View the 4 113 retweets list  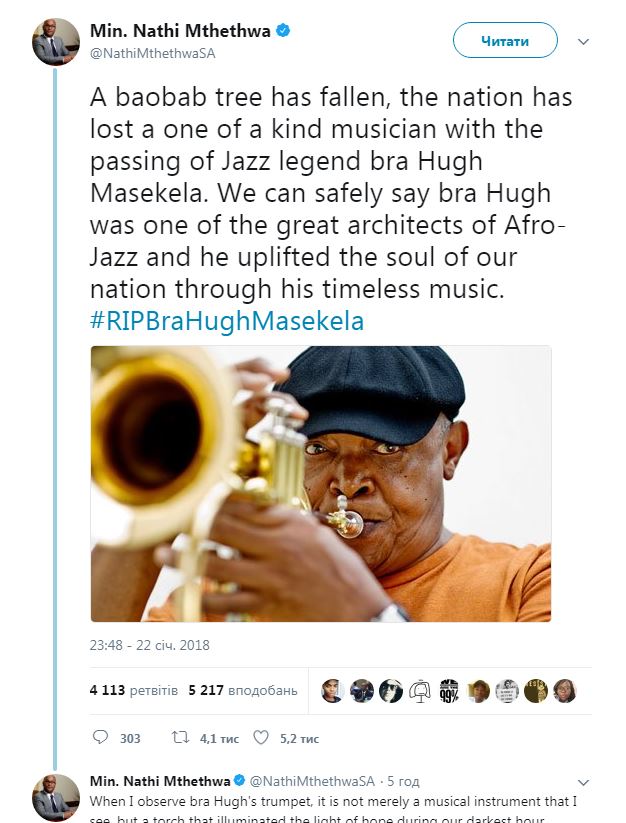click(133, 690)
